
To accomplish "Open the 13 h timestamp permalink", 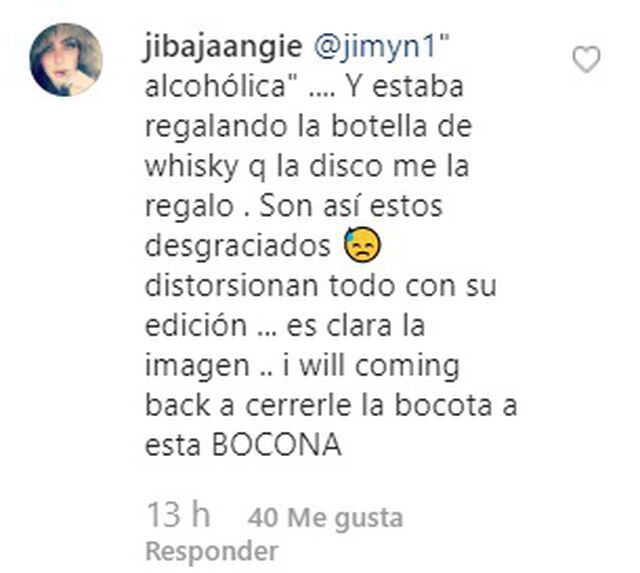I will 179,515.
